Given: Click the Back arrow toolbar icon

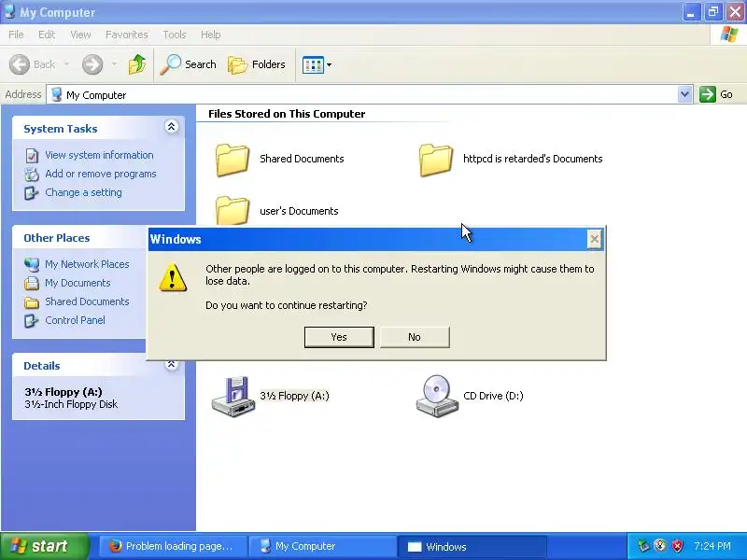Looking at the screenshot, I should pos(20,64).
